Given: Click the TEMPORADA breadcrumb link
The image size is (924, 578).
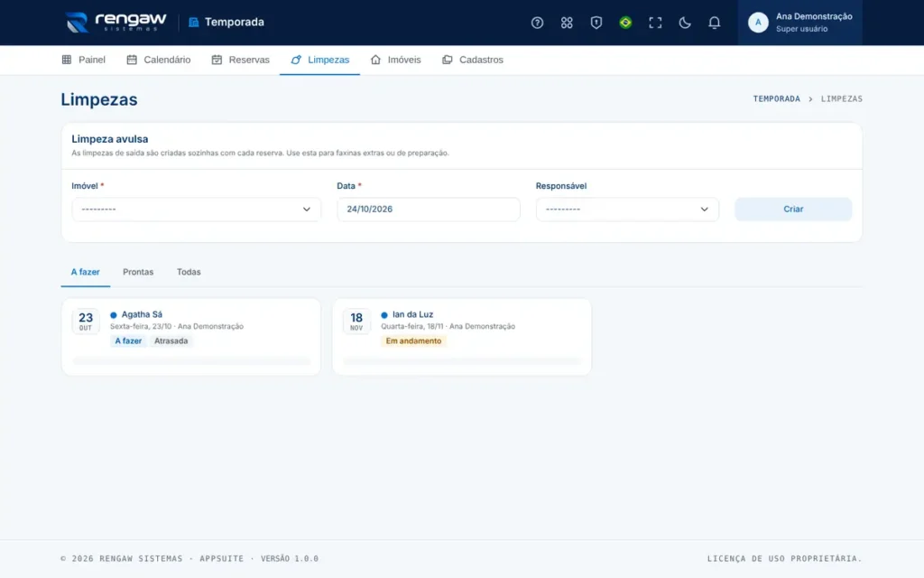Looking at the screenshot, I should [x=777, y=99].
